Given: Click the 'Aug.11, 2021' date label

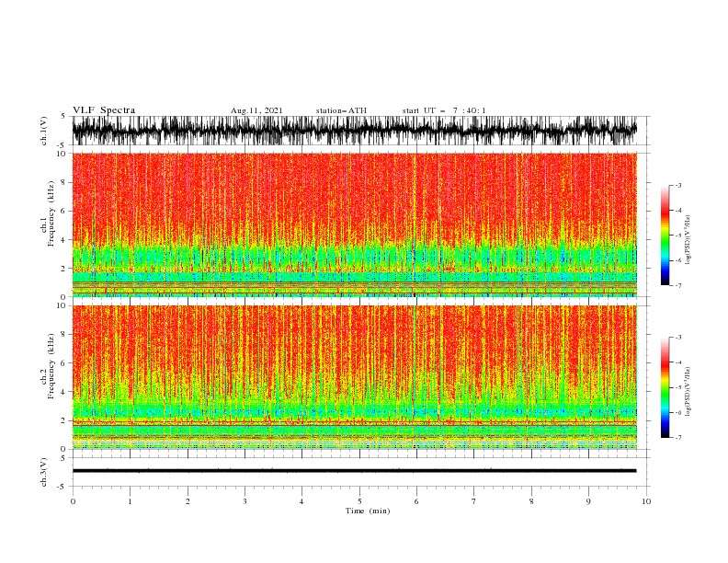Looking at the screenshot, I should tap(256, 110).
